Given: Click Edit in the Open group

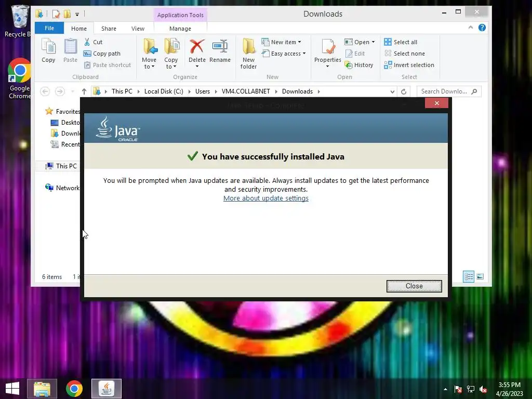Looking at the screenshot, I should (x=355, y=54).
